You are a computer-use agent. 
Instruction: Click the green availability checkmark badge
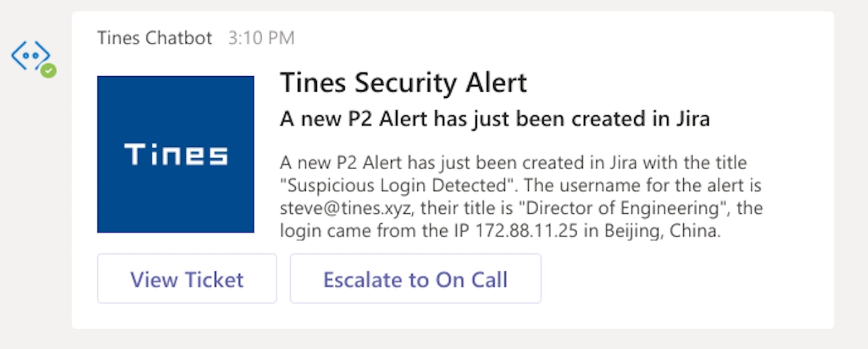[x=48, y=71]
